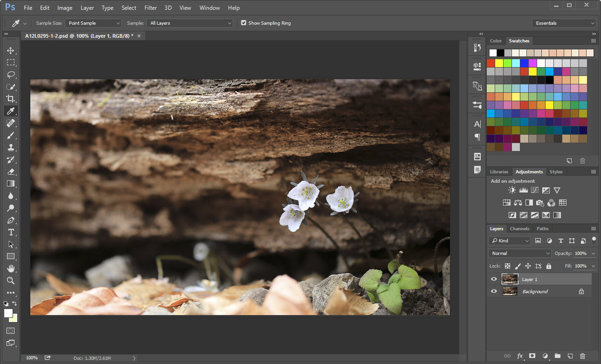This screenshot has width=601, height=364.
Task: Select the Clone Stamp tool
Action: click(10, 147)
